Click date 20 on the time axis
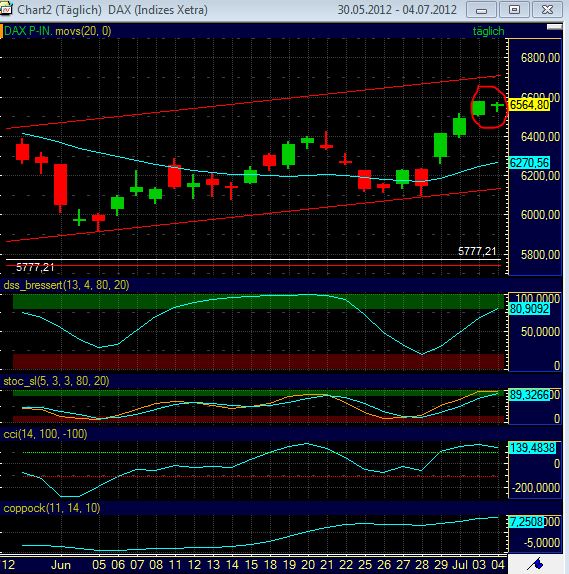The width and height of the screenshot is (569, 574). coord(308,565)
